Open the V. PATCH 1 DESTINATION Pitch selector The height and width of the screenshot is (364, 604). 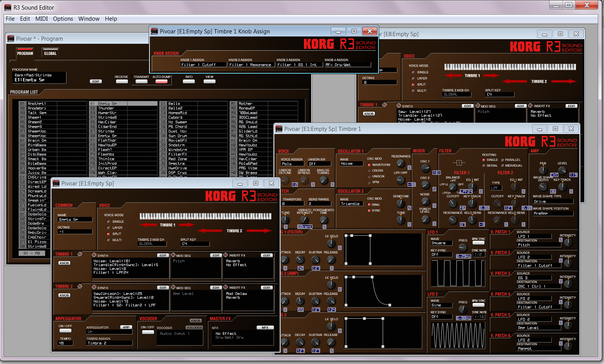[x=539, y=245]
